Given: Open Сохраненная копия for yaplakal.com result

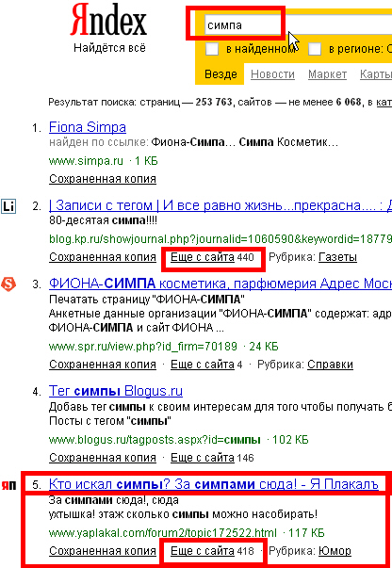Looking at the screenshot, I should tap(103, 551).
